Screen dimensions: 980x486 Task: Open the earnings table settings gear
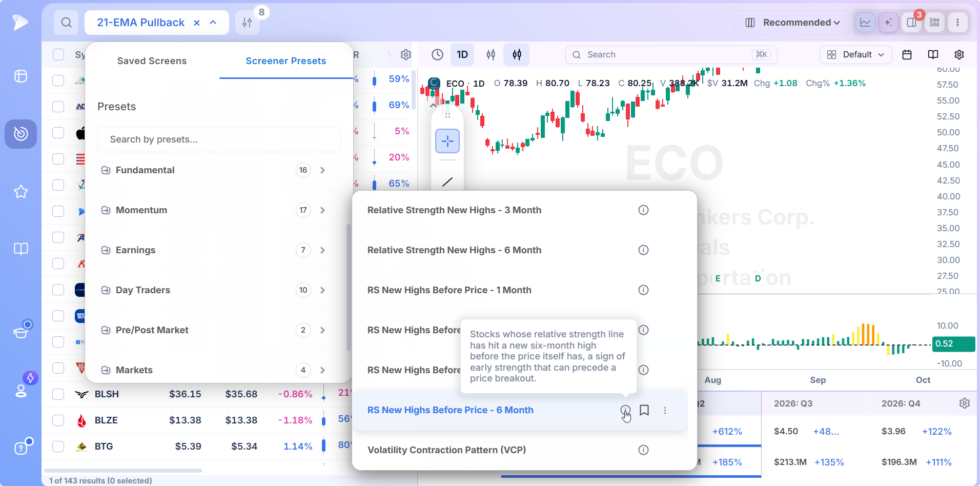[965, 403]
